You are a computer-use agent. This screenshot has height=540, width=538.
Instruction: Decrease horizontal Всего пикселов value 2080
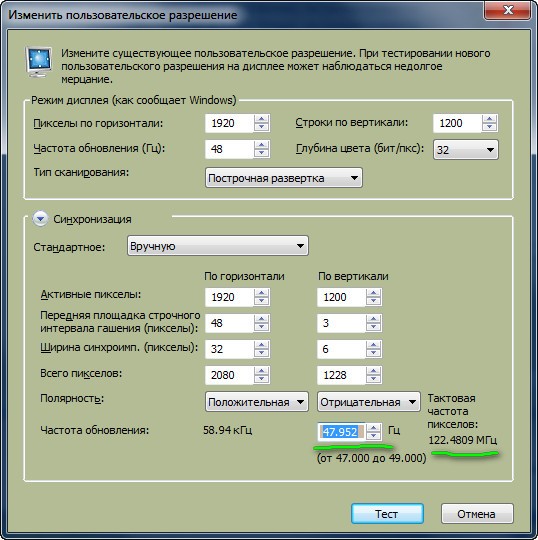click(x=262, y=379)
